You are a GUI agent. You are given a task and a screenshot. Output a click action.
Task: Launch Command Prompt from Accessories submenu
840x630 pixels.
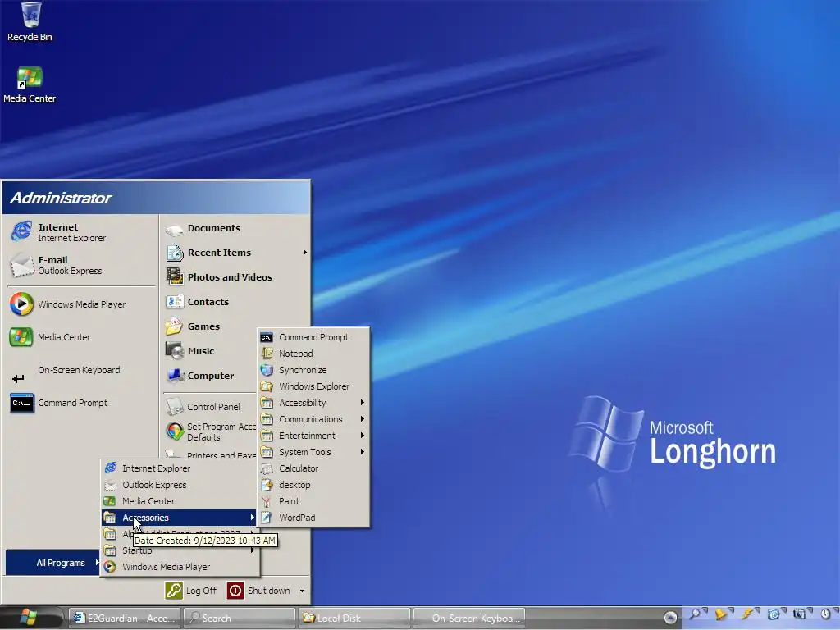pos(313,337)
